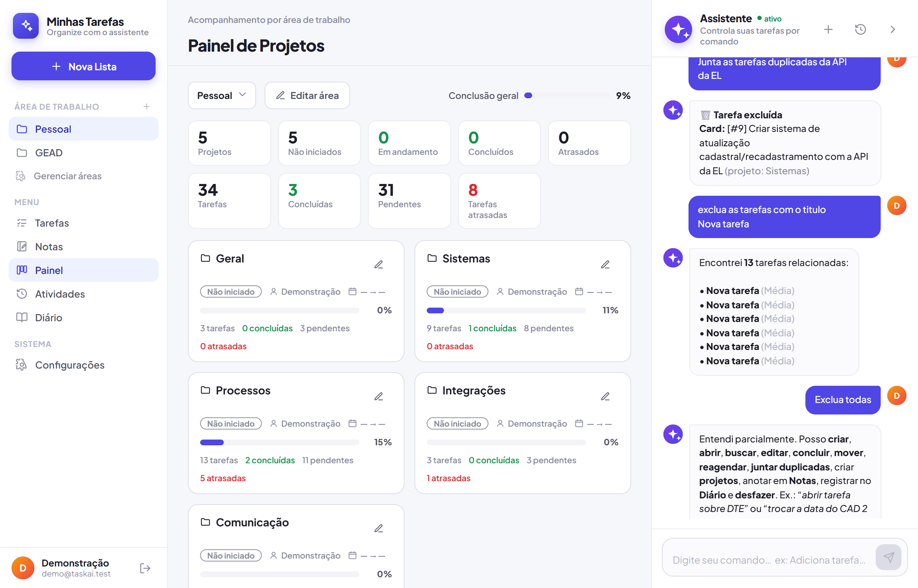Select GEAD work area
Screen dimensions: 918x588
83,153
